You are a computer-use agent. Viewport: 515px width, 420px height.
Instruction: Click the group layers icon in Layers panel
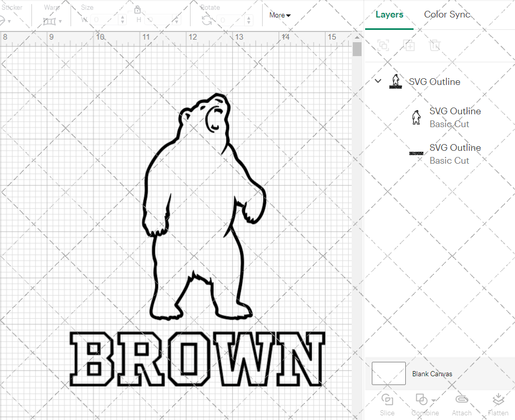[x=384, y=45]
